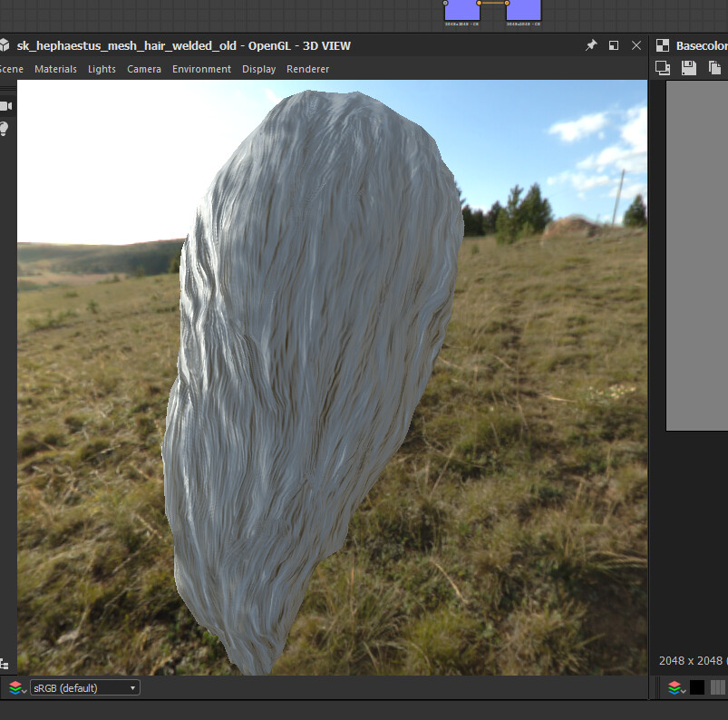Open the Lights menu
The height and width of the screenshot is (720, 728).
(x=102, y=69)
